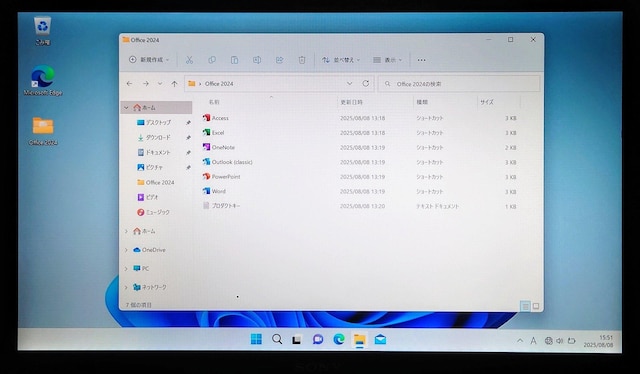Screen dimensions: 640x374
Task: Toggle the IME input mode A indicator
Action: pyautogui.click(x=533, y=341)
